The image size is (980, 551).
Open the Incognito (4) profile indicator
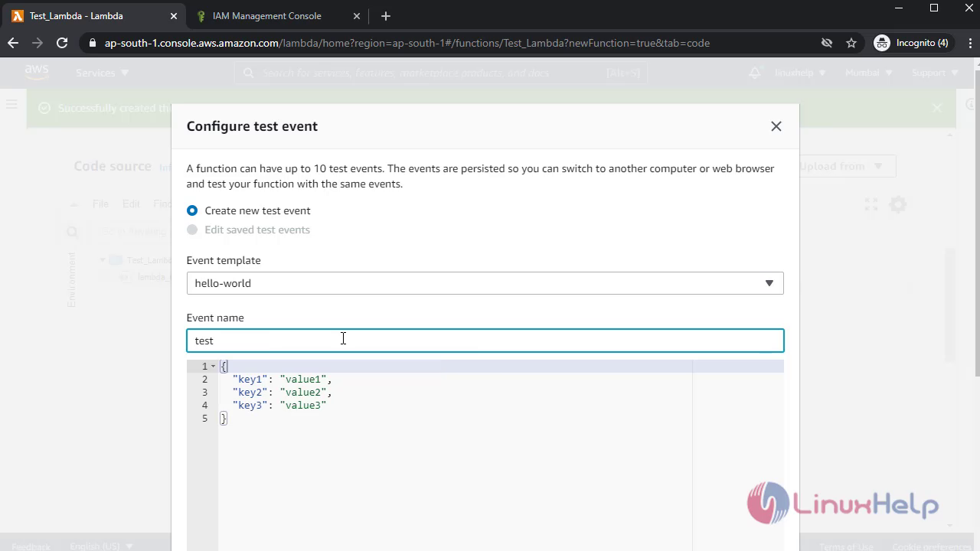(913, 43)
